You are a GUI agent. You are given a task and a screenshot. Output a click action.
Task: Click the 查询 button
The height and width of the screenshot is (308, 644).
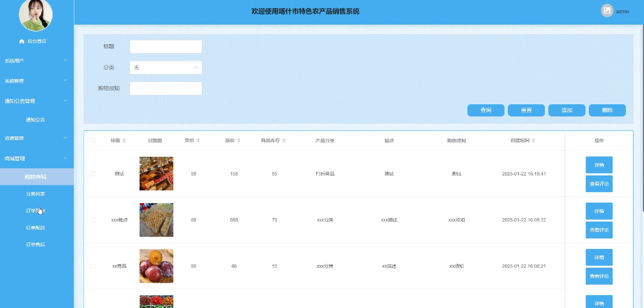[486, 110]
